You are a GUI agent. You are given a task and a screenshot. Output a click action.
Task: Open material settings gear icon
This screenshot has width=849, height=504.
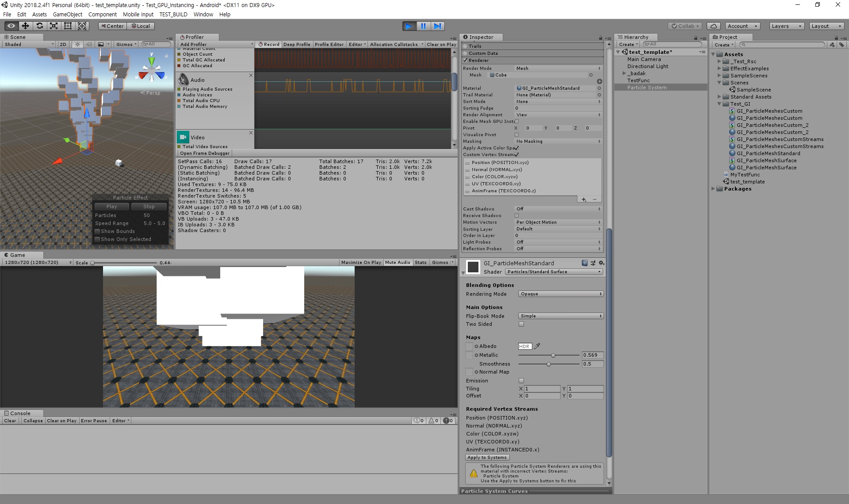coord(601,263)
